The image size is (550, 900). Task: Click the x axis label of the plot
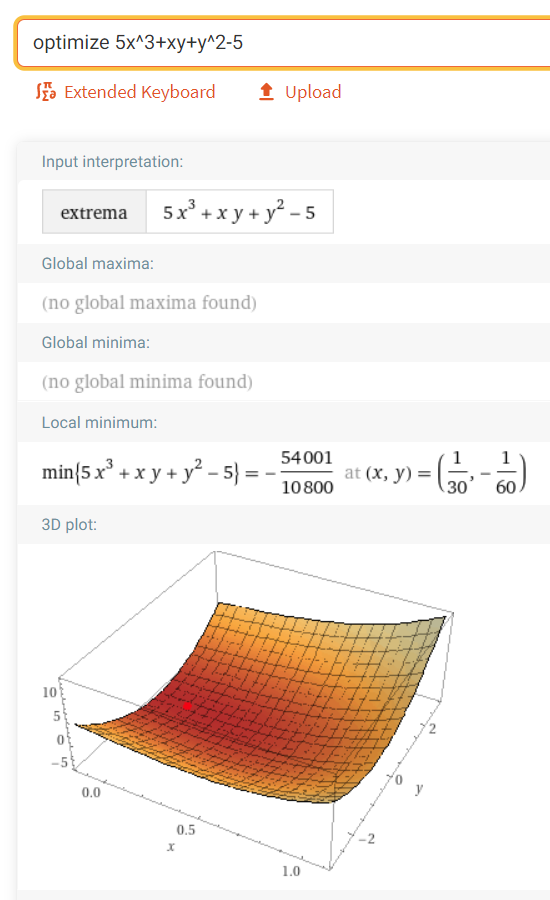[x=171, y=847]
